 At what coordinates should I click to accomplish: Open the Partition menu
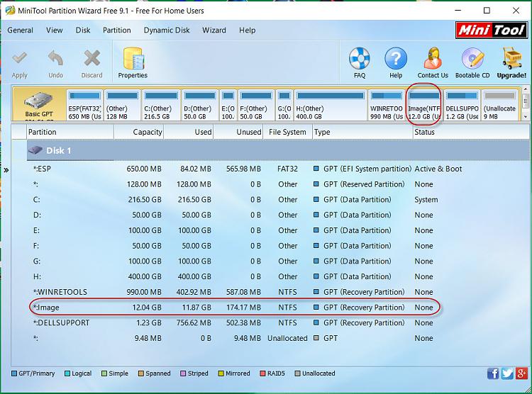117,30
